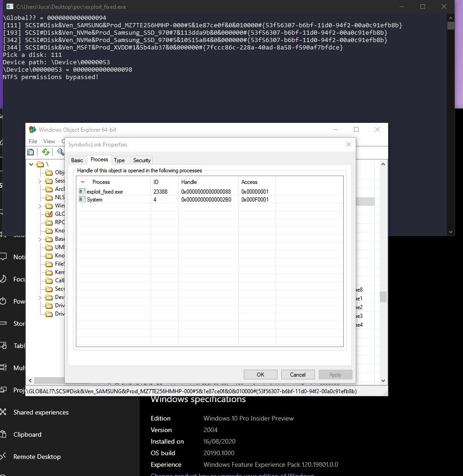Select the Process tab
463x476 pixels.
(x=99, y=160)
